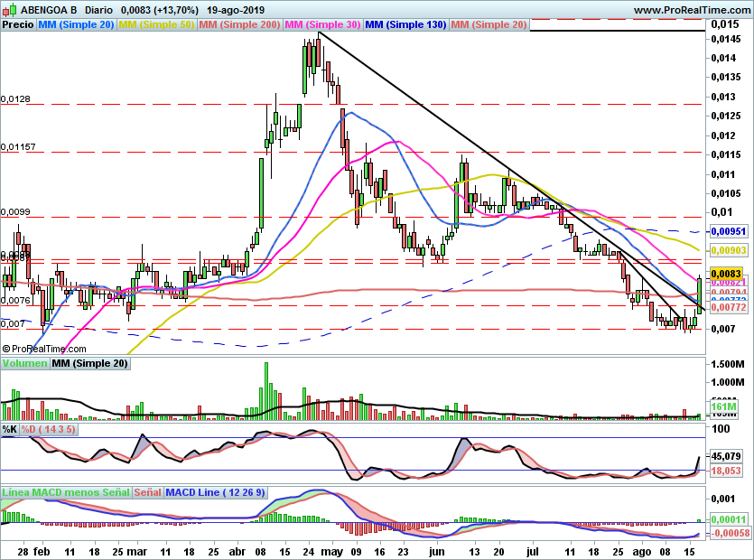
Task: Click the ABENGOA B ticker title
Action: (x=49, y=10)
